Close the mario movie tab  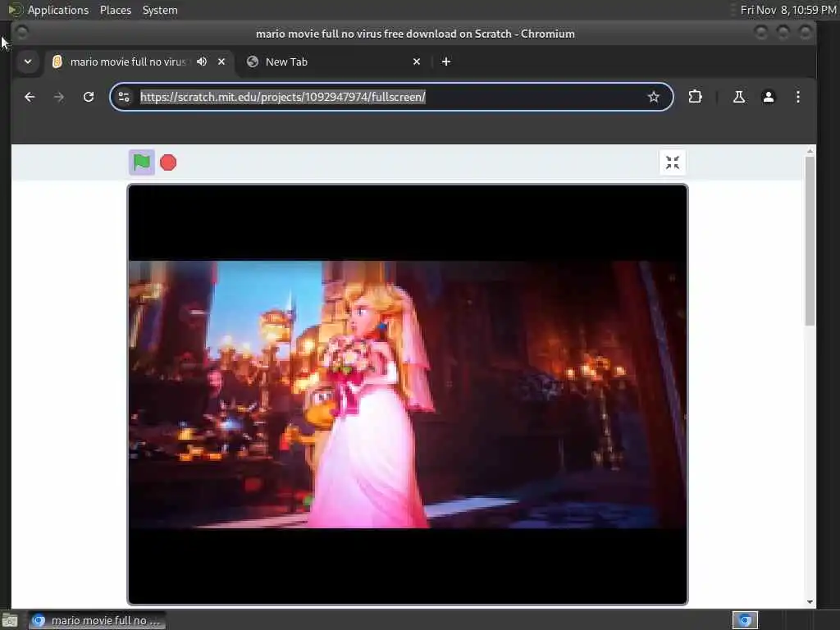(221, 62)
